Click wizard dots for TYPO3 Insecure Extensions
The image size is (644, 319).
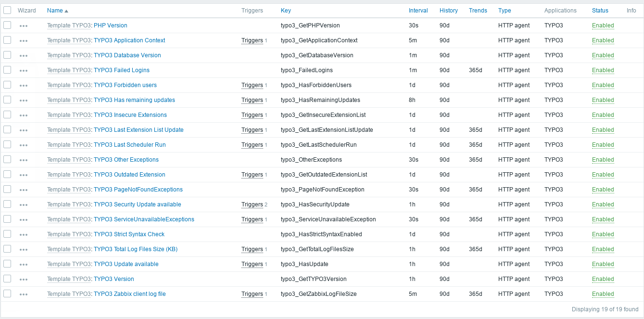[24, 115]
